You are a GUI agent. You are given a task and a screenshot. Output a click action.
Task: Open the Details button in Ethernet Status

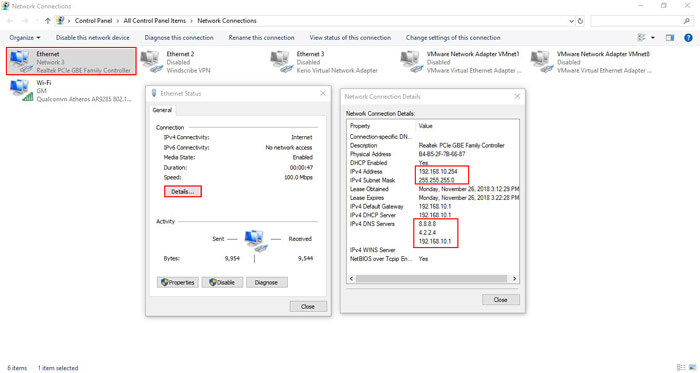[183, 192]
